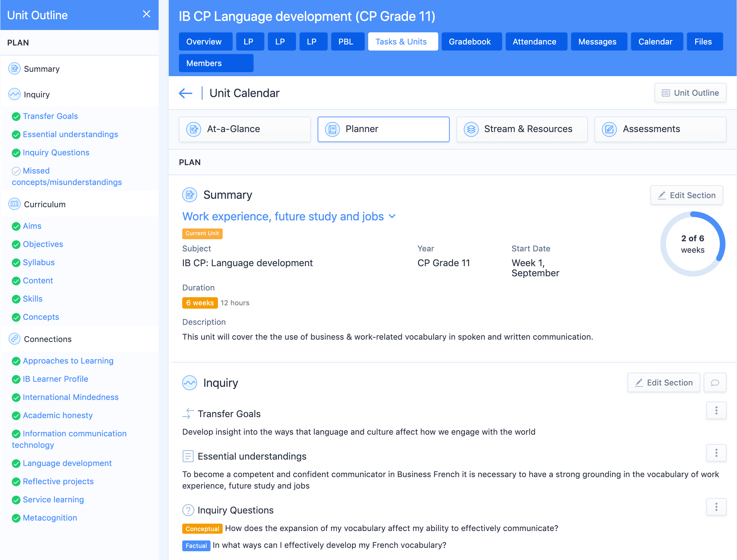This screenshot has width=737, height=560.
Task: Click the sidebar Inquiry Questions green checkmark
Action: (x=16, y=153)
